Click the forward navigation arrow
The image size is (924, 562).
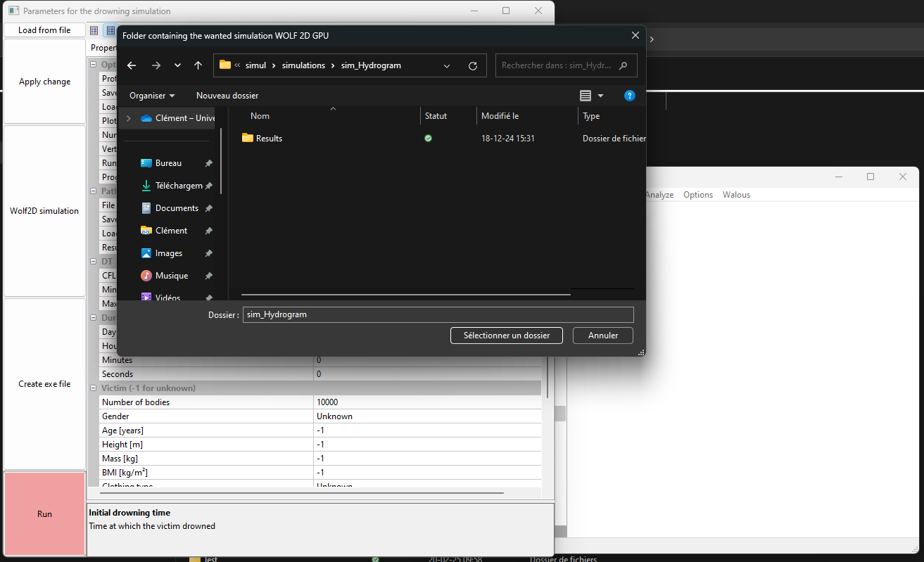pos(156,65)
